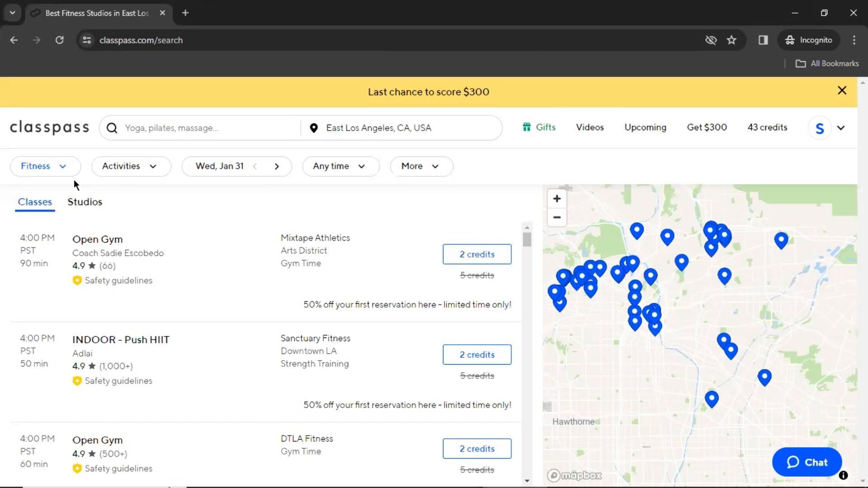Select the Classes tab

point(35,202)
